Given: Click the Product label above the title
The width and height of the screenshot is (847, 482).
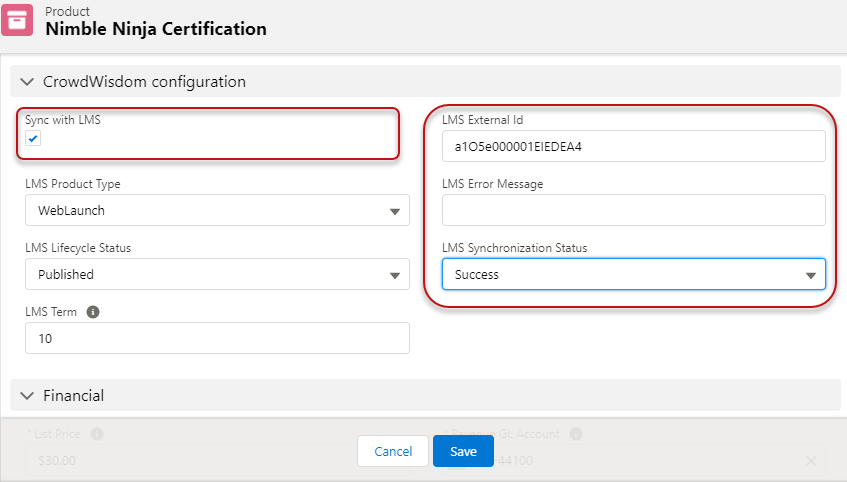Looking at the screenshot, I should pyautogui.click(x=67, y=11).
